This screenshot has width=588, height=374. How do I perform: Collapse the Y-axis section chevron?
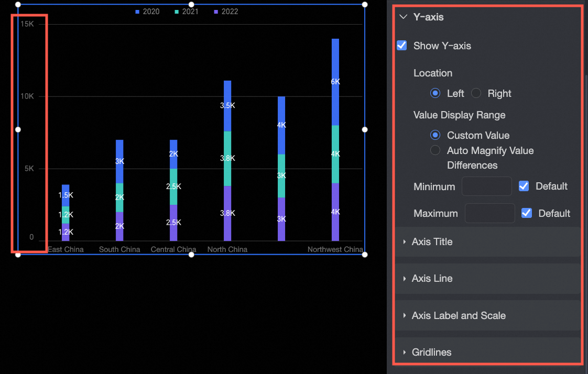point(404,17)
